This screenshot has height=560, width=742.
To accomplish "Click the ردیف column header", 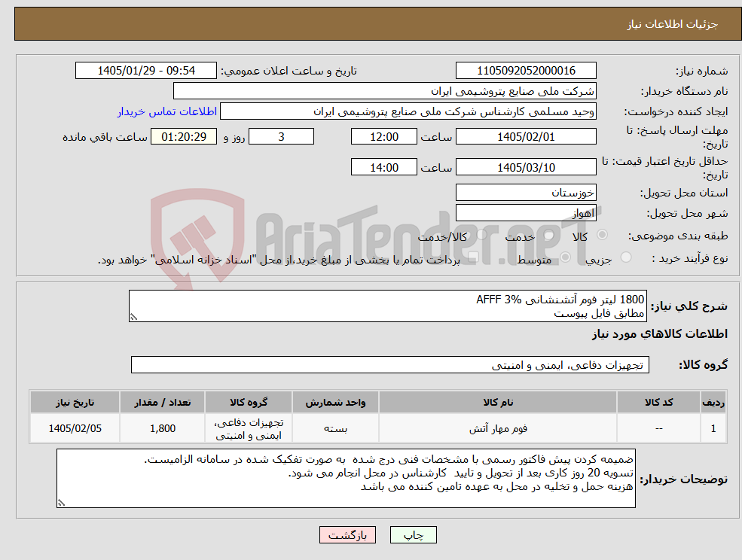I will 713,403.
